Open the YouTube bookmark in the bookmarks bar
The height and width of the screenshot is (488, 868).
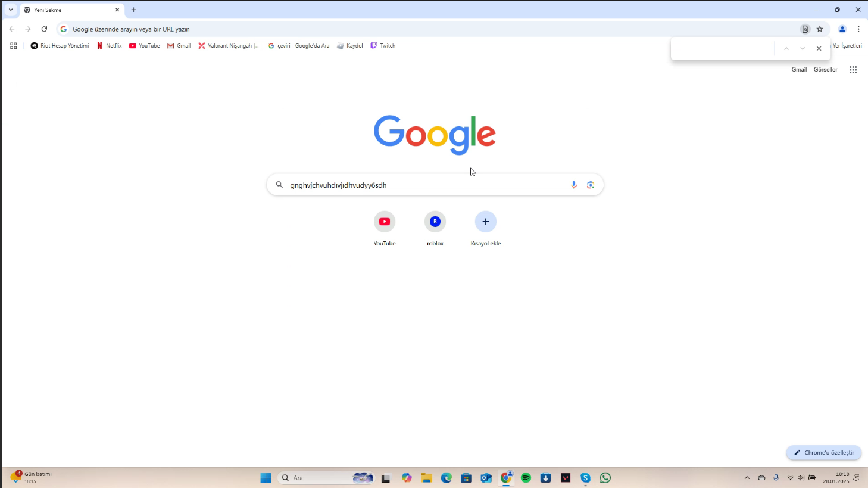145,46
